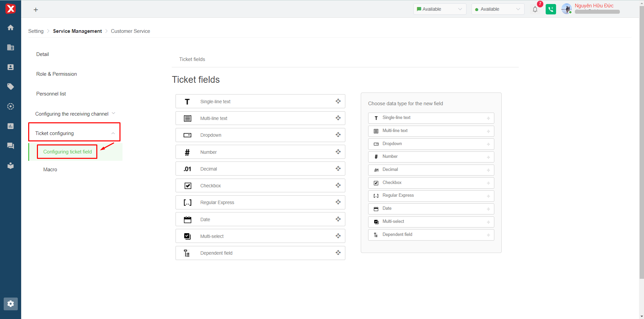Open the home icon in the sidebar

10,27
